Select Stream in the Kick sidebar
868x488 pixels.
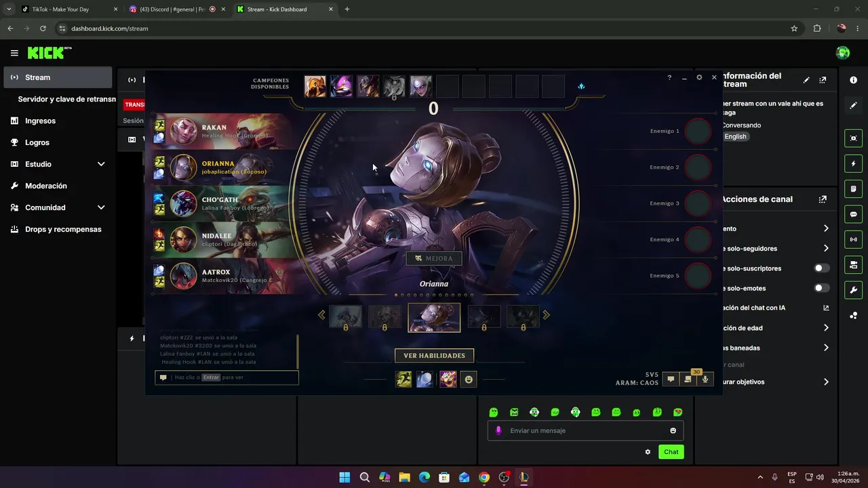[58, 77]
